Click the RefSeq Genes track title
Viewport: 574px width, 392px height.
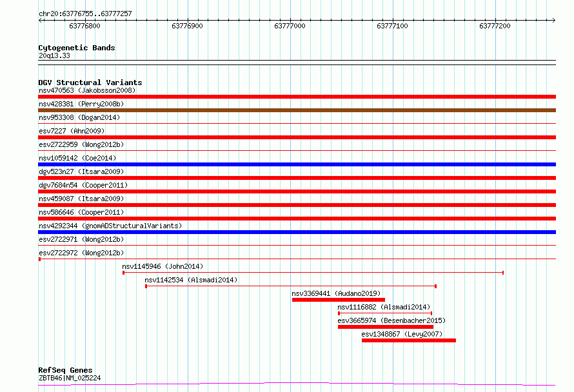click(x=65, y=370)
